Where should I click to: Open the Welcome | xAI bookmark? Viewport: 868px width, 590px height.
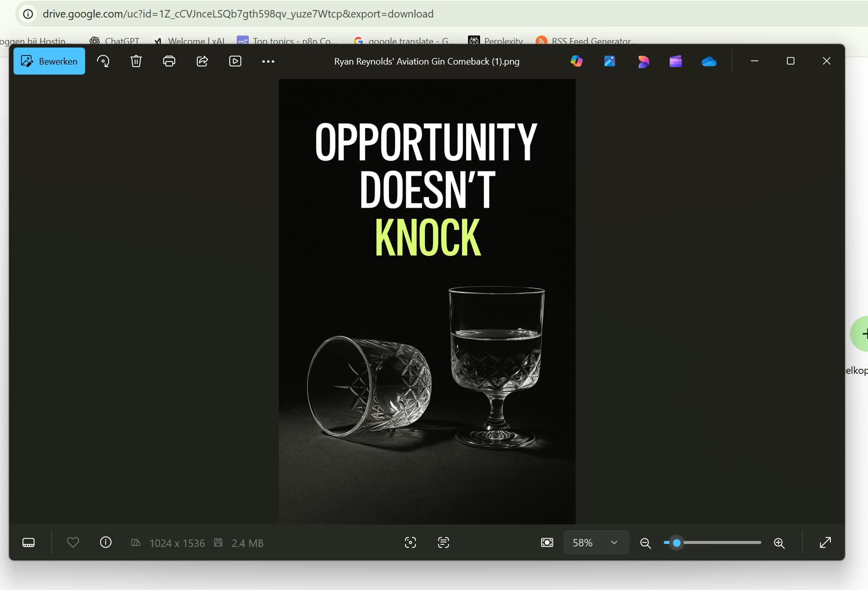pos(189,41)
